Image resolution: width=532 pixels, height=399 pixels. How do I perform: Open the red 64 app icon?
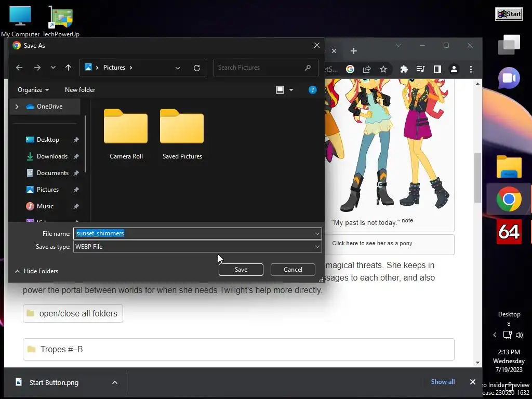[509, 232]
